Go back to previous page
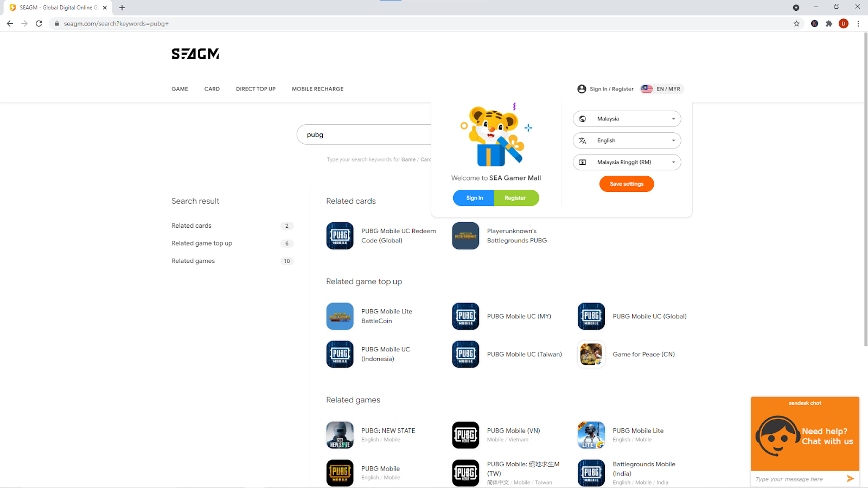This screenshot has height=488, width=868. pos(10,23)
